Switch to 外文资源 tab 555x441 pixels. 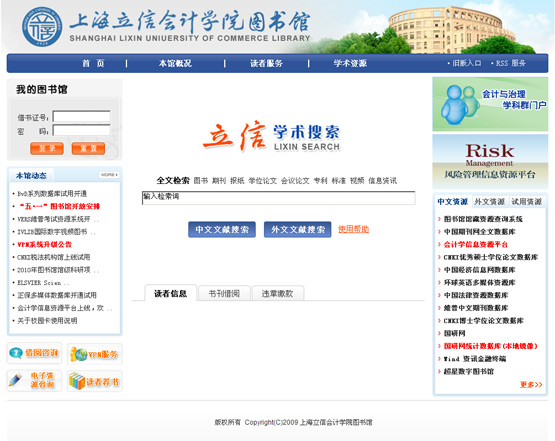(x=490, y=202)
